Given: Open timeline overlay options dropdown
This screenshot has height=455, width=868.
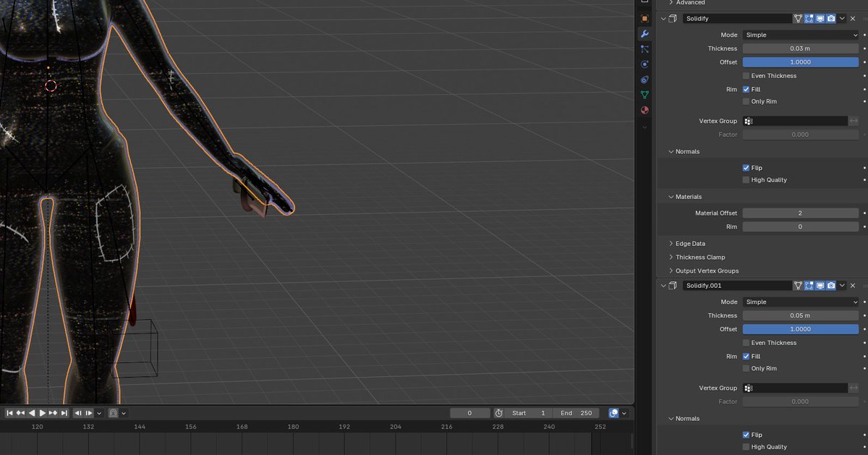Looking at the screenshot, I should pos(624,413).
